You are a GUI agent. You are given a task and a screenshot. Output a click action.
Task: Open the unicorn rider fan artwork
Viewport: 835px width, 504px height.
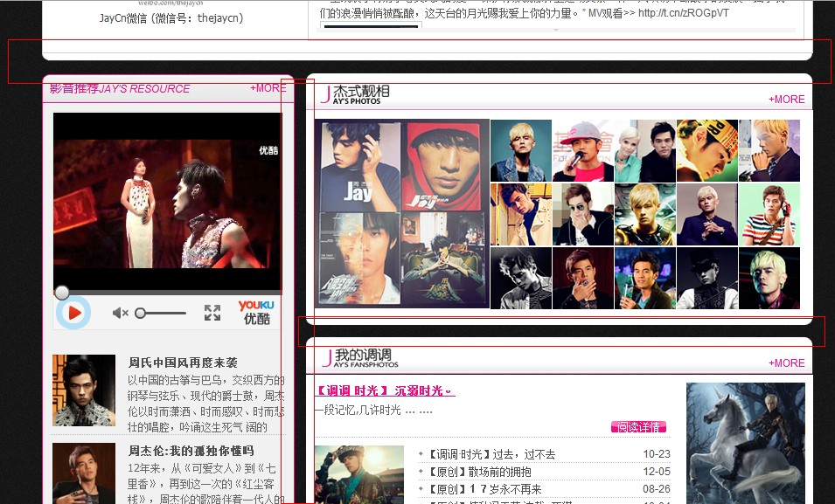746,444
